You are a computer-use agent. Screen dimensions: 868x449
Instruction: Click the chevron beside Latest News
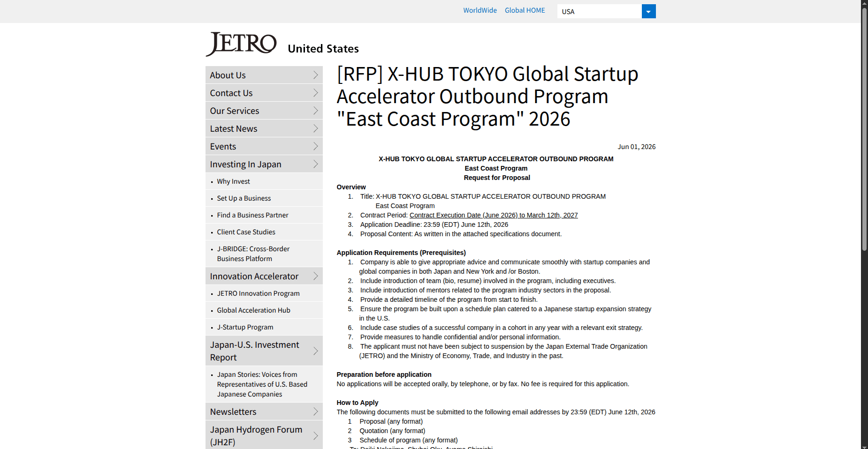coord(316,128)
